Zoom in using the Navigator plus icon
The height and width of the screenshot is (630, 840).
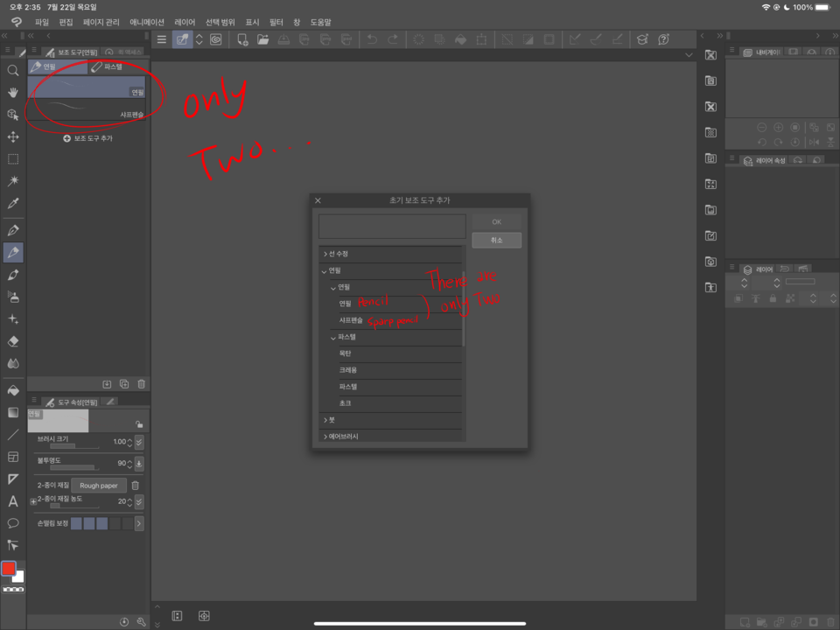pyautogui.click(x=779, y=127)
